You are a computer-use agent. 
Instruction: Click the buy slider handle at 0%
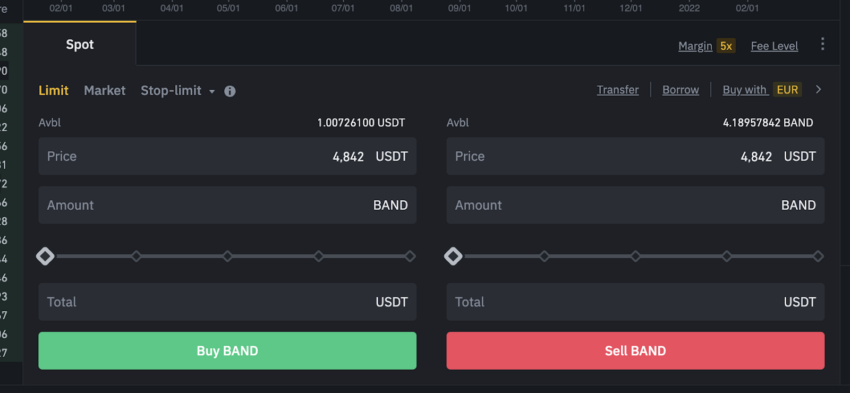click(x=45, y=256)
